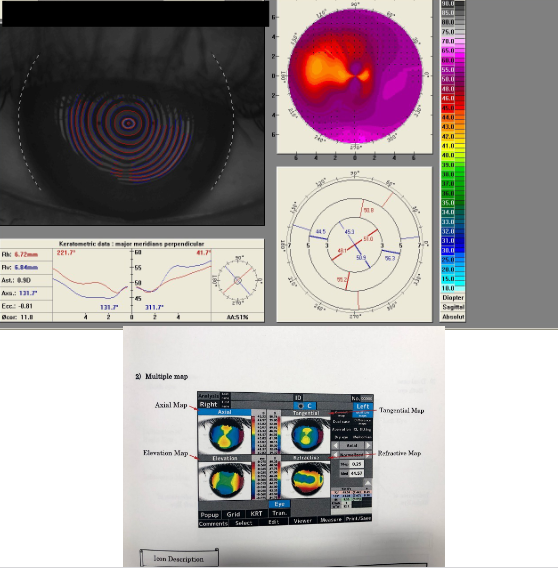
Task: Click the 55.2 value in zone diagram
Action: pos(342,280)
